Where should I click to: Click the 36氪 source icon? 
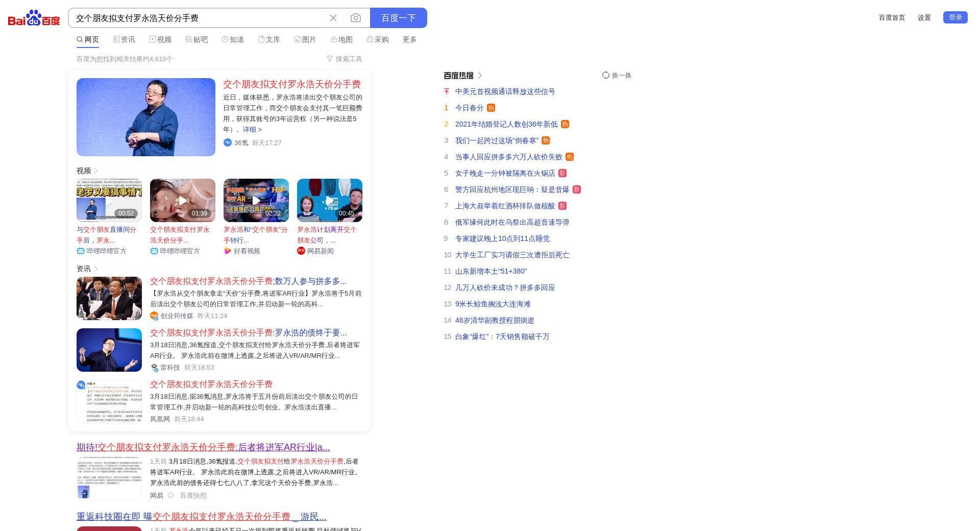[228, 142]
